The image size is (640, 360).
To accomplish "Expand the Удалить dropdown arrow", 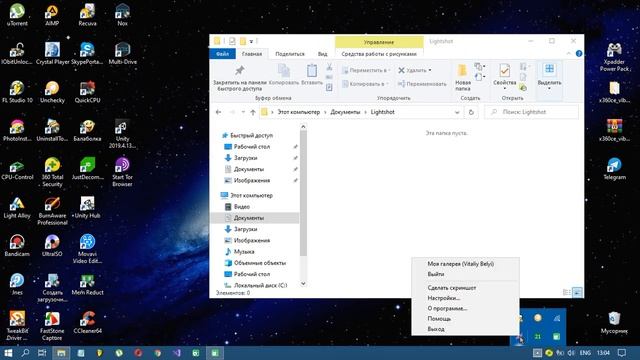I will coord(430,70).
